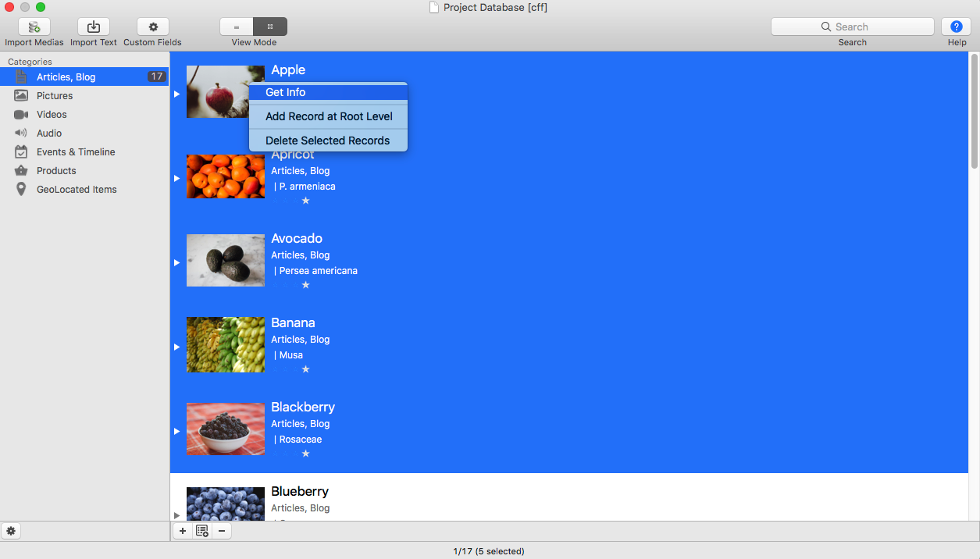Viewport: 980px width, 559px height.
Task: Switch to list view mode
Action: [x=237, y=27]
